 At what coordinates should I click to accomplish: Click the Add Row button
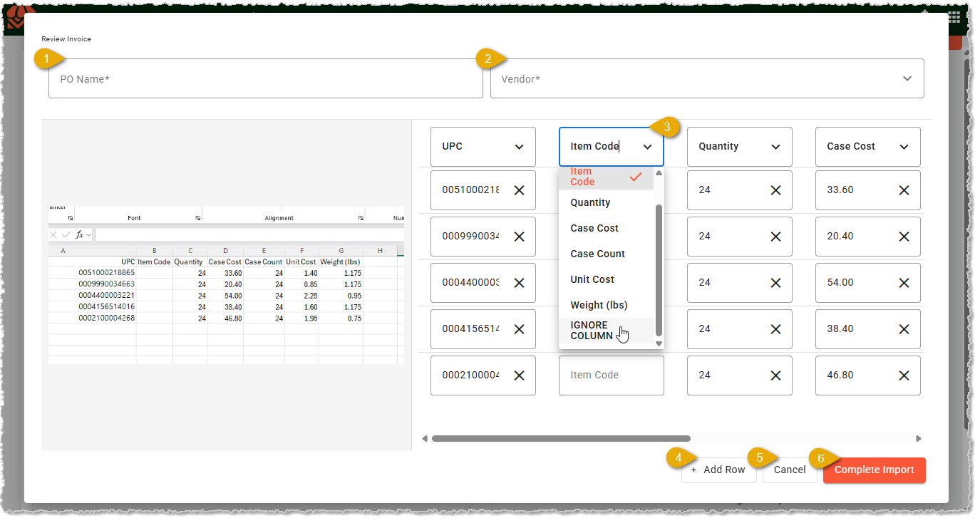point(718,470)
